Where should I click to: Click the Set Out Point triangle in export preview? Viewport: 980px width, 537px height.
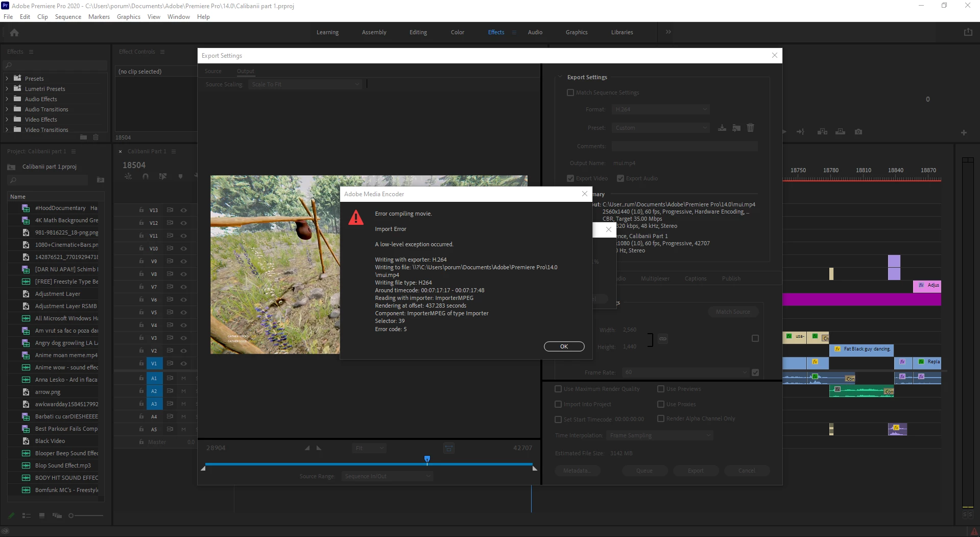tap(319, 448)
